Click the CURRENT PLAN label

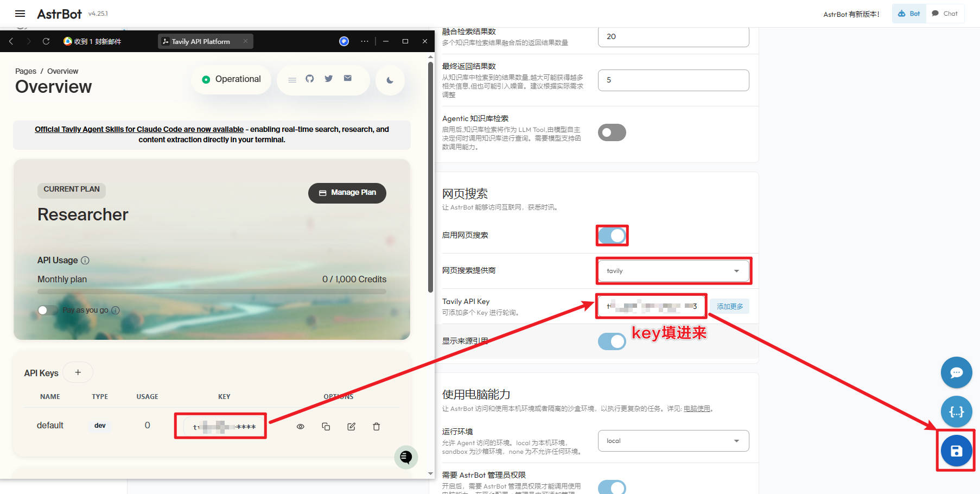pos(72,189)
